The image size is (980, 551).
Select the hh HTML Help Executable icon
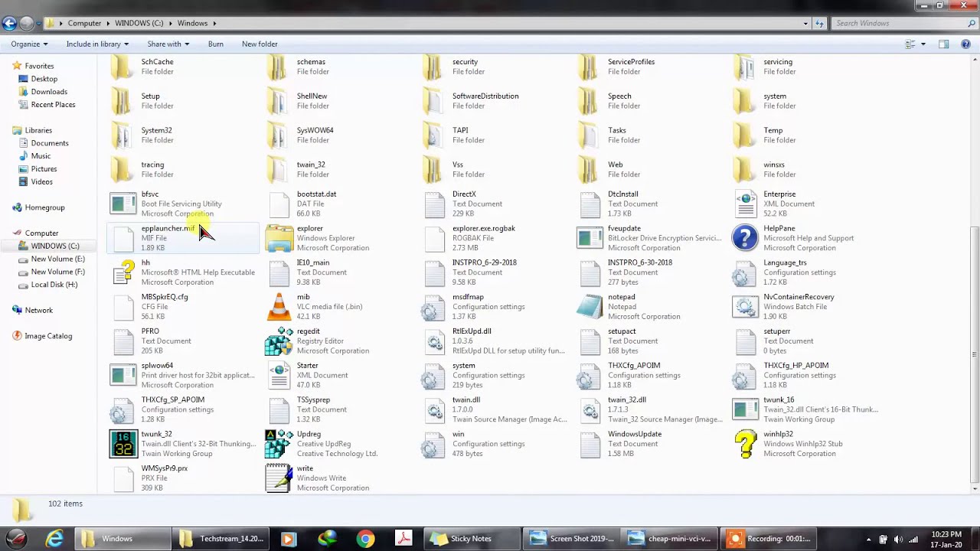pos(123,272)
